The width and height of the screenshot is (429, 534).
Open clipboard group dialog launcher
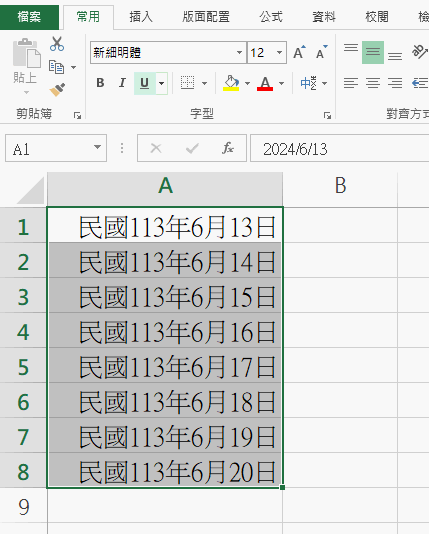tap(77, 115)
